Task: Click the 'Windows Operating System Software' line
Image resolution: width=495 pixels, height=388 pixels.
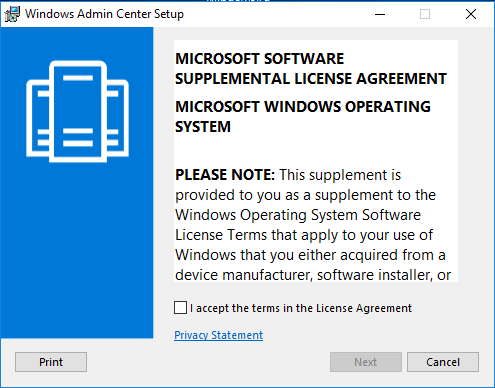Action: 298,215
